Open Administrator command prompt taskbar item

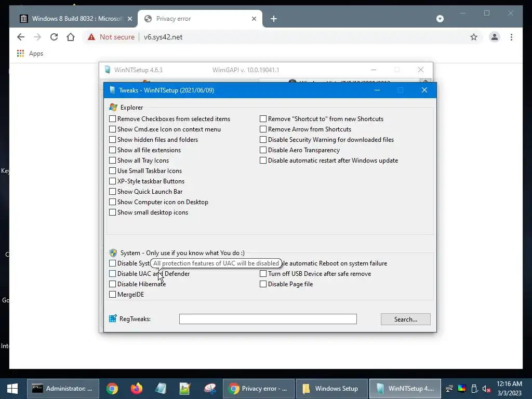pyautogui.click(x=63, y=389)
